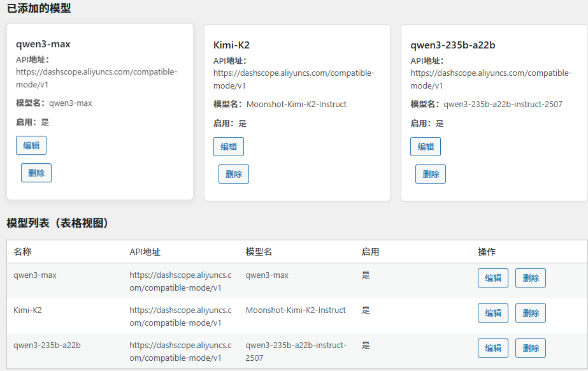The height and width of the screenshot is (371, 588).
Task: Select the 模型名 column header
Action: [259, 252]
